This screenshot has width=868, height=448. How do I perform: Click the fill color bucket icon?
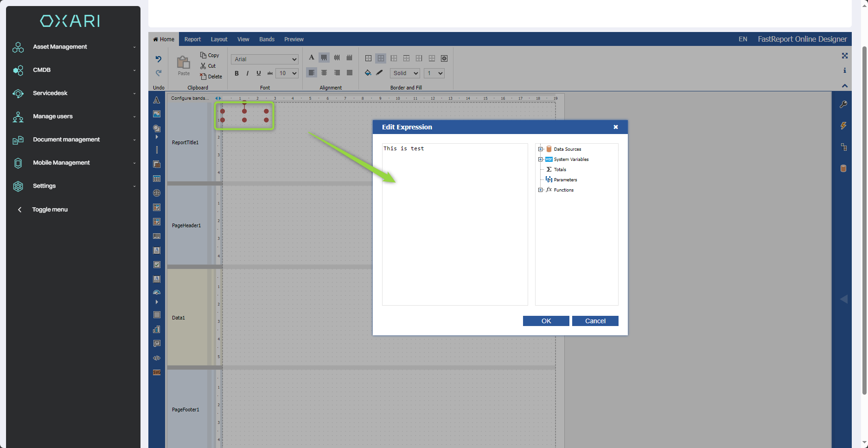[368, 73]
